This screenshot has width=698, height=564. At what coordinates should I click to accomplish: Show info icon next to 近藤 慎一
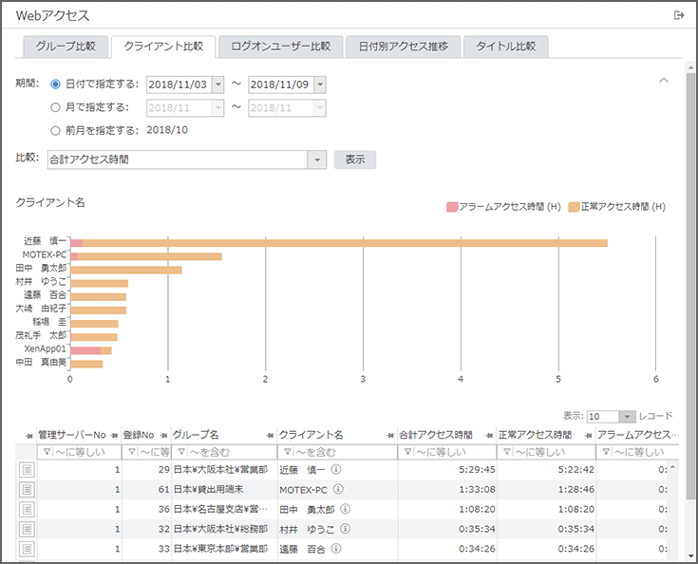(x=337, y=469)
